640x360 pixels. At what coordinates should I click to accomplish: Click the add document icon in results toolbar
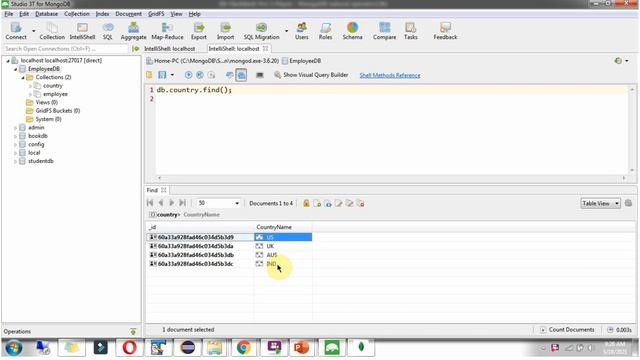(x=317, y=203)
